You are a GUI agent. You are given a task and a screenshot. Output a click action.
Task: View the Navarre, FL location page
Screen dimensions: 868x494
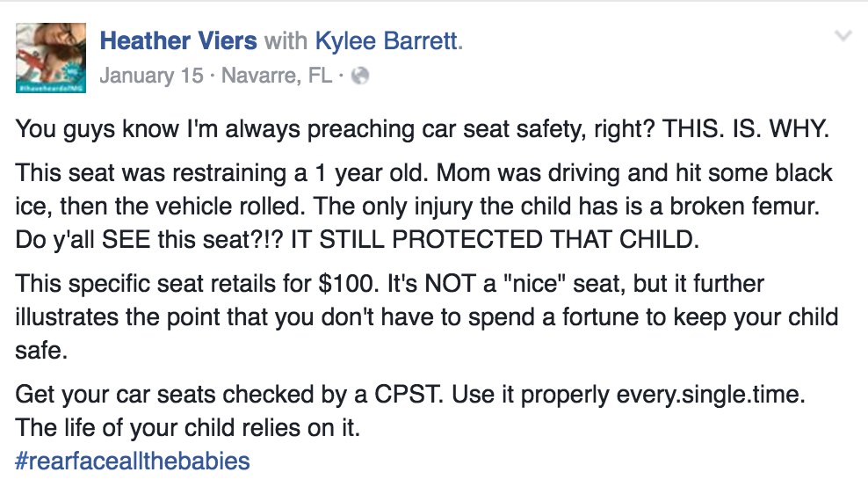[x=277, y=76]
